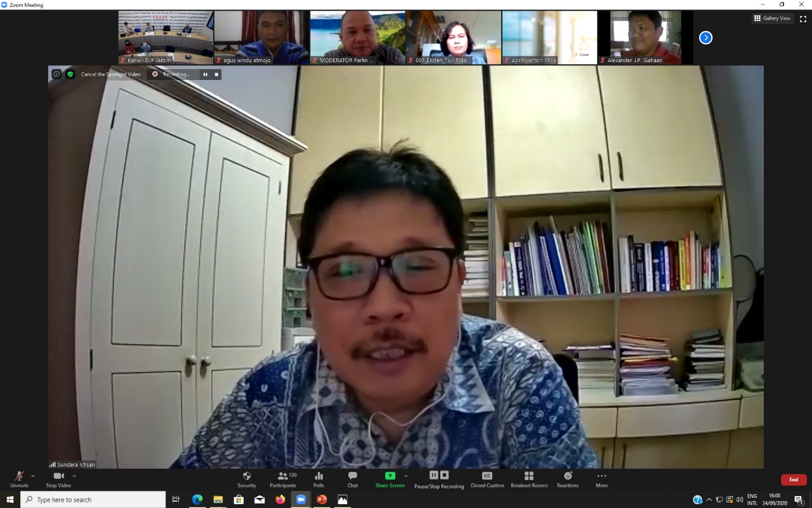Image resolution: width=812 pixels, height=508 pixels.
Task: Open the More options menu
Action: [x=601, y=476]
